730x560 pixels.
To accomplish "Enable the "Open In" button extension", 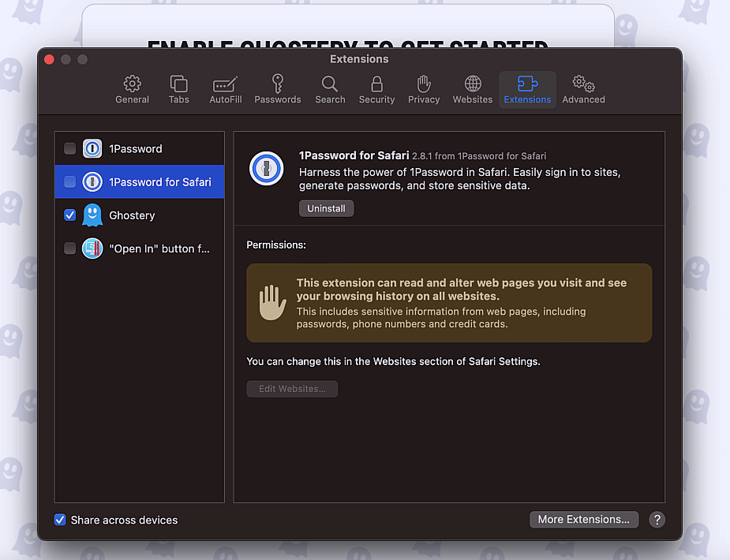I will click(69, 248).
